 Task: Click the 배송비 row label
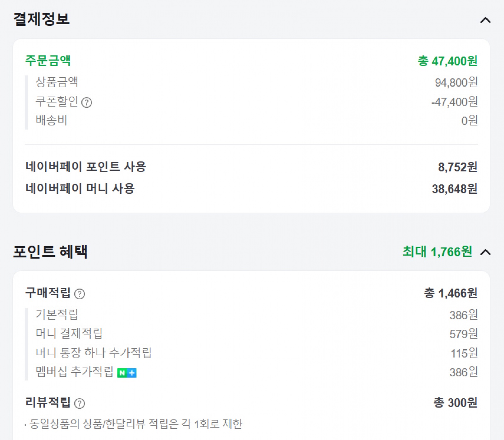pos(51,120)
